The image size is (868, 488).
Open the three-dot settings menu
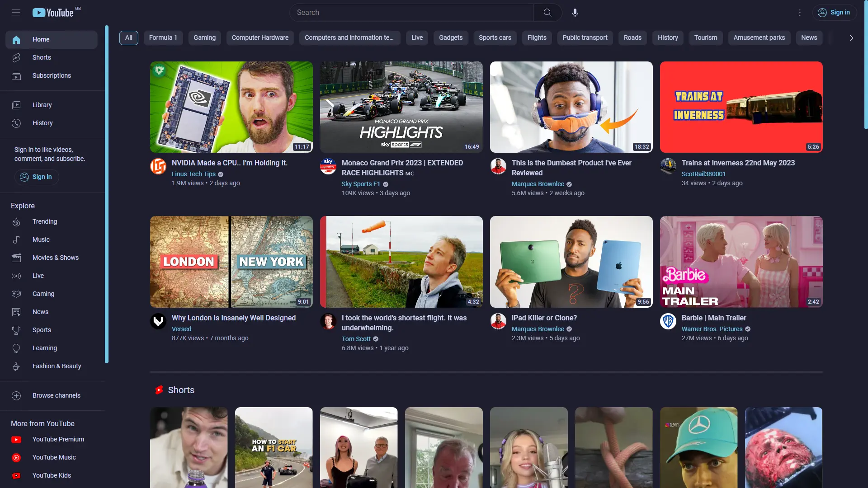click(x=800, y=13)
